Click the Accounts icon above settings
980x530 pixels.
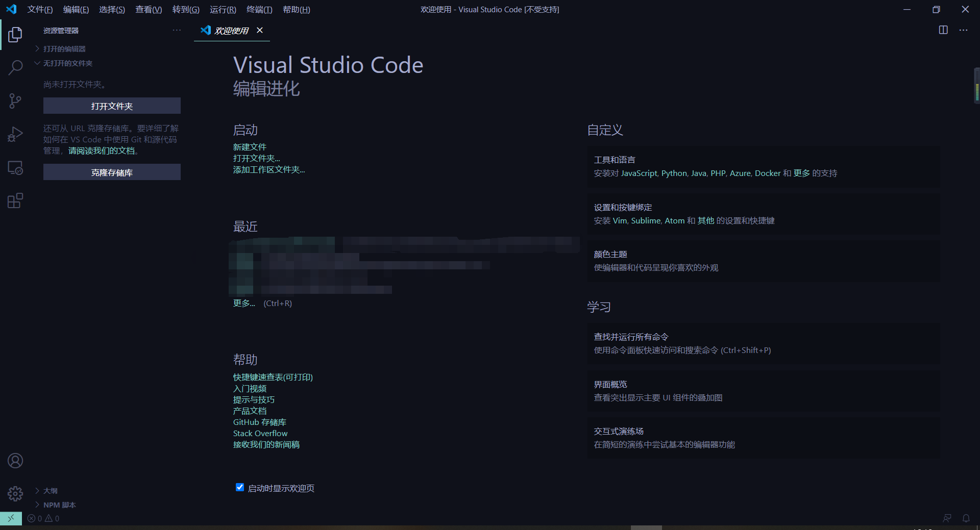point(15,461)
